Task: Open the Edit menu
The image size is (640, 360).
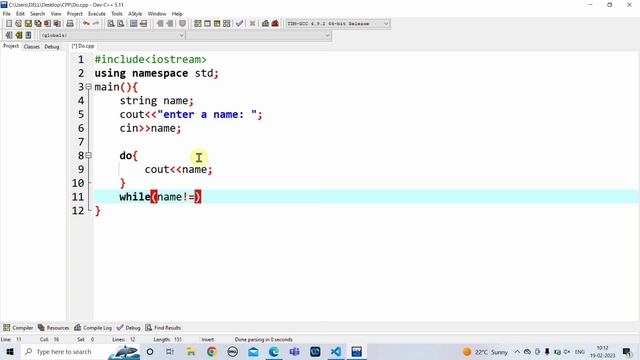Action: 20,14
